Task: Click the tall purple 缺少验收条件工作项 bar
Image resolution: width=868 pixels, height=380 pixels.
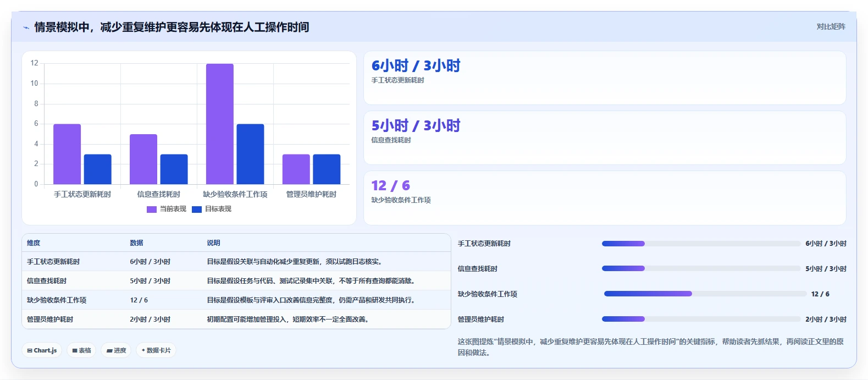Action: [220, 124]
